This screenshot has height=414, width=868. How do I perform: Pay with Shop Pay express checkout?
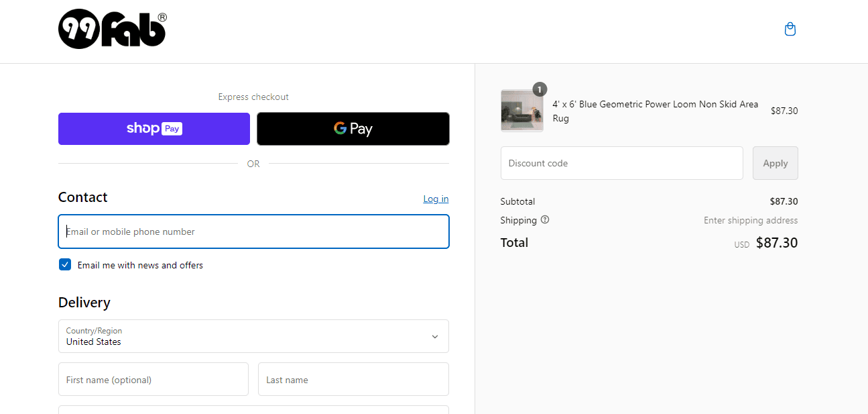(154, 129)
